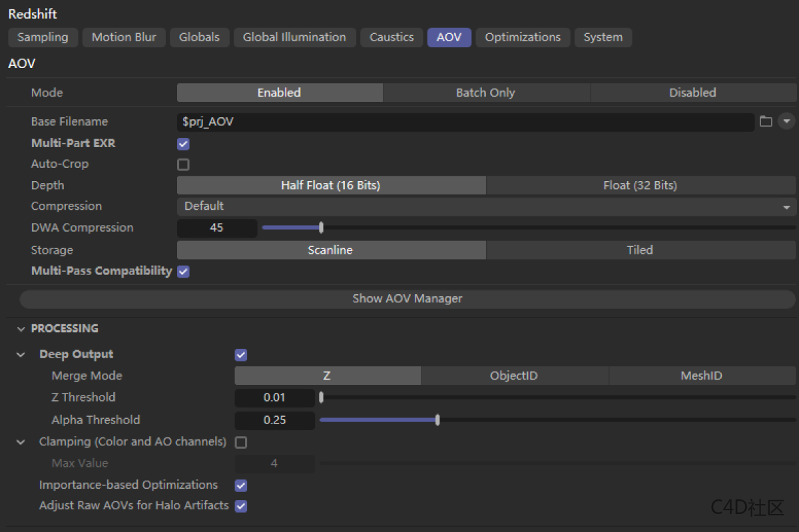The width and height of the screenshot is (799, 532).
Task: Set Mode to Batch Only
Action: (485, 93)
